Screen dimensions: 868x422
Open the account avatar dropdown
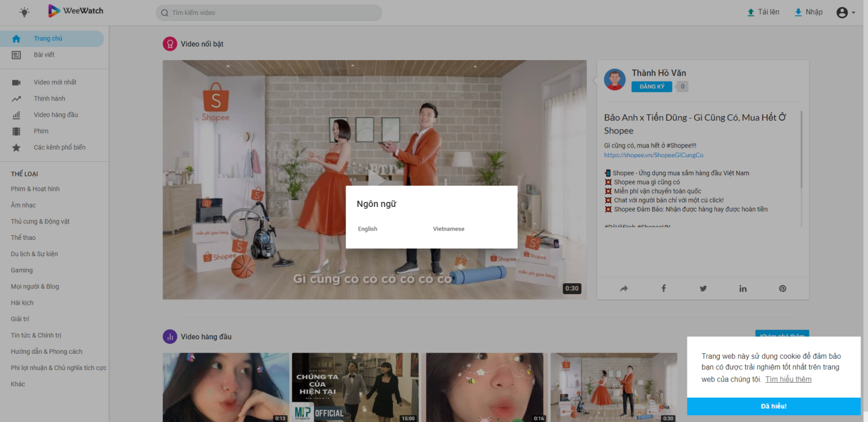click(844, 12)
